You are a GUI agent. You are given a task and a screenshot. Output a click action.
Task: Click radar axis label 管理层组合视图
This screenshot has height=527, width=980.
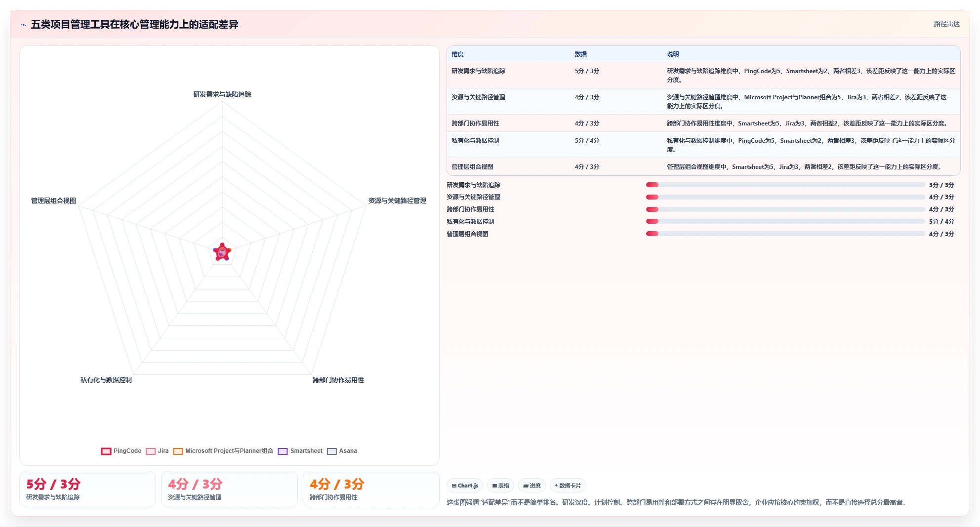[x=53, y=201]
